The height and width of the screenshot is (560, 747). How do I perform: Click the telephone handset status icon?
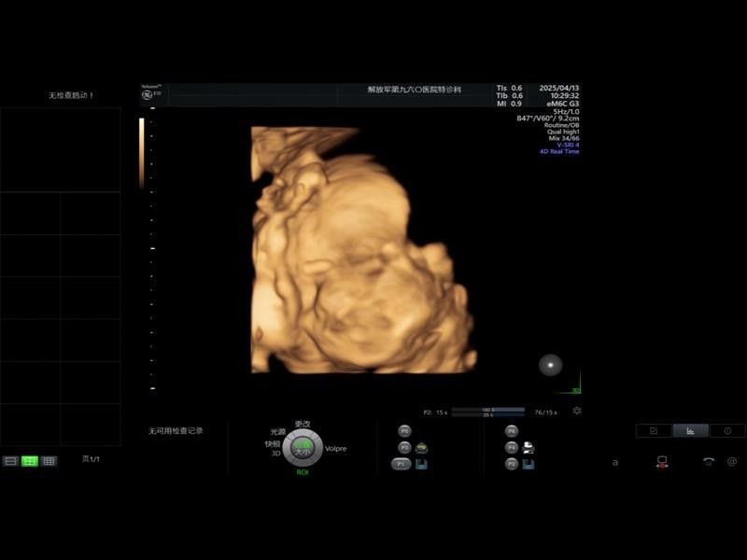(709, 461)
